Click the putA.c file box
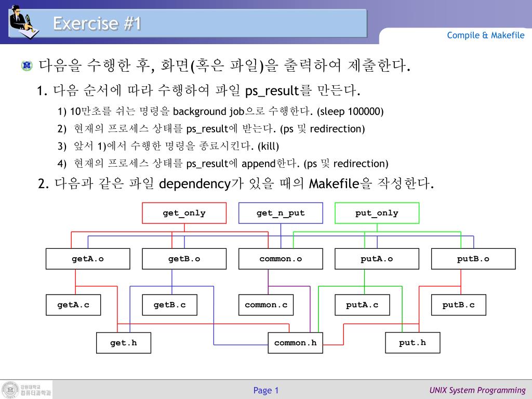 362,305
